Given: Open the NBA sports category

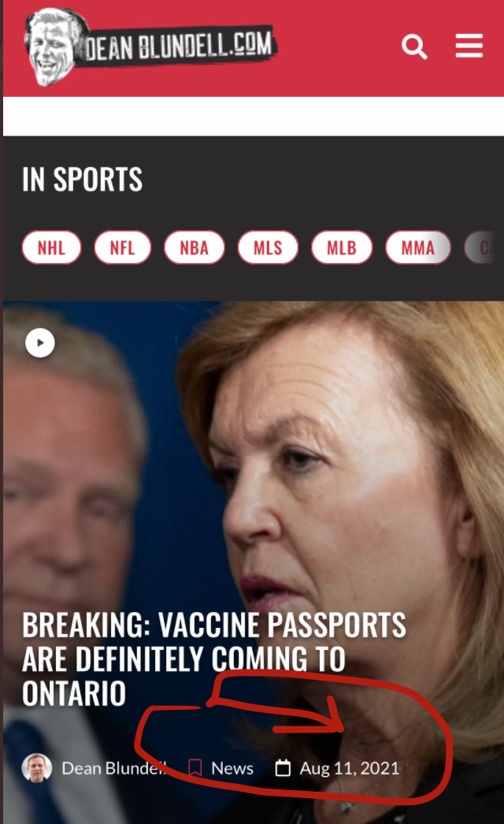Looking at the screenshot, I should (x=195, y=247).
